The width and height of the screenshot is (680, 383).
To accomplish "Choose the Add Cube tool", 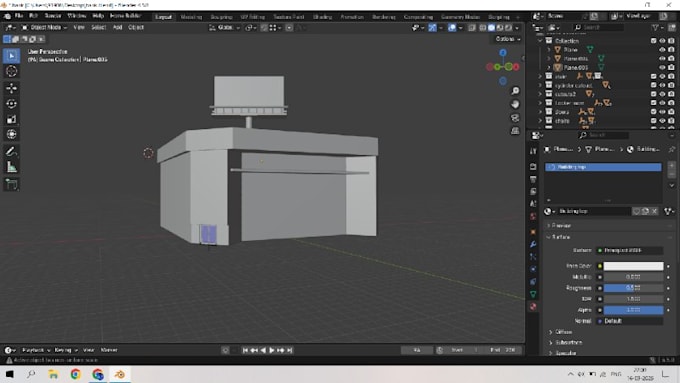I will click(12, 184).
